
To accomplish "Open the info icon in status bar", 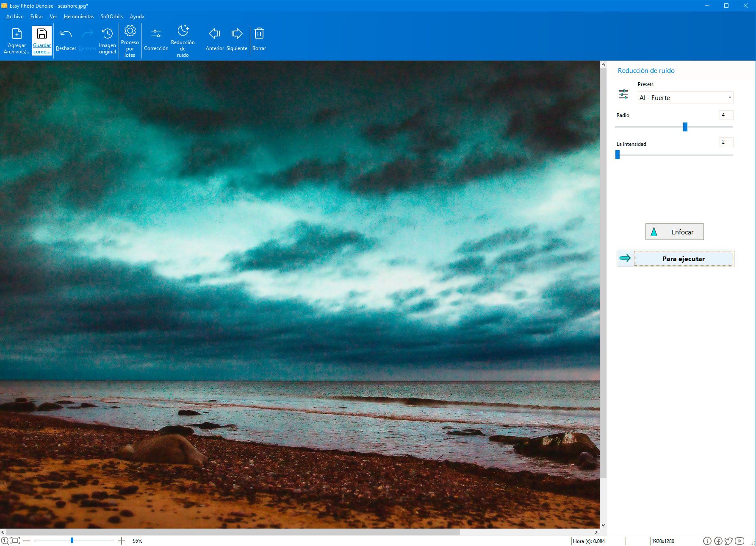I will click(x=707, y=541).
